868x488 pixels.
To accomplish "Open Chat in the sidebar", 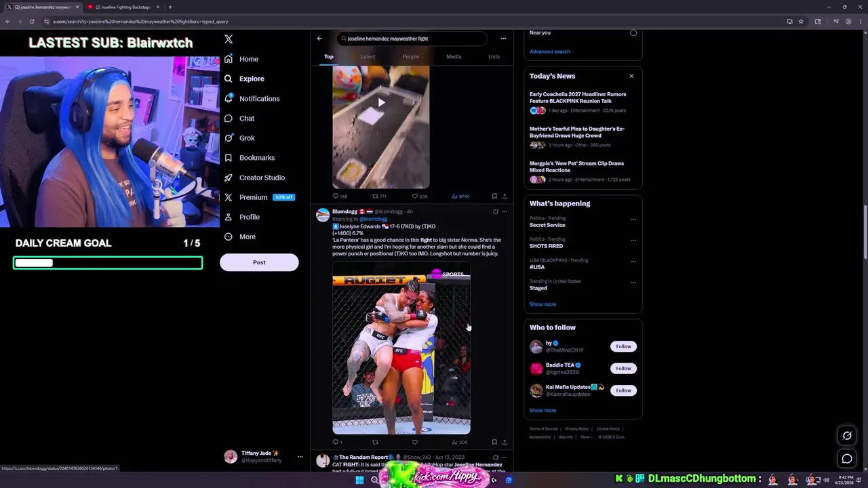I will click(x=239, y=118).
